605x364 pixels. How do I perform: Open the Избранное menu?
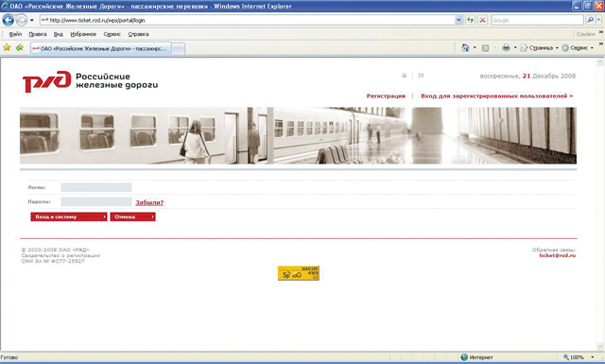coord(83,34)
